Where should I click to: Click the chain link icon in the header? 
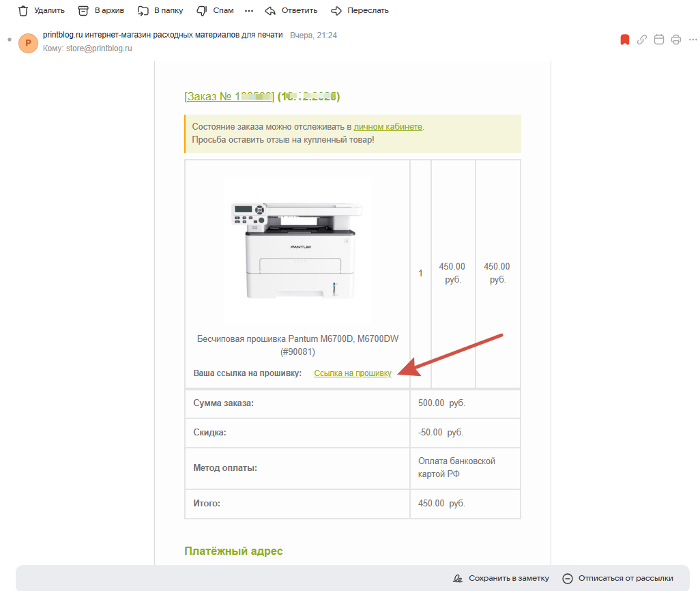(x=641, y=40)
